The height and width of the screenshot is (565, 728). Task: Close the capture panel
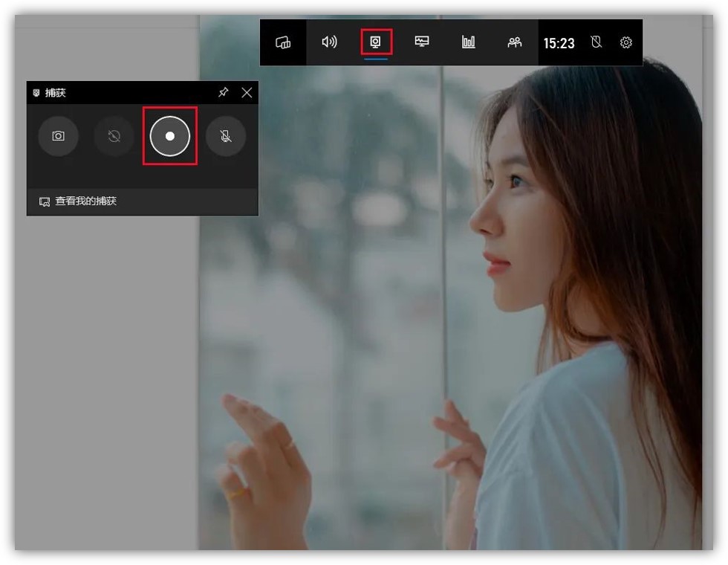click(247, 92)
